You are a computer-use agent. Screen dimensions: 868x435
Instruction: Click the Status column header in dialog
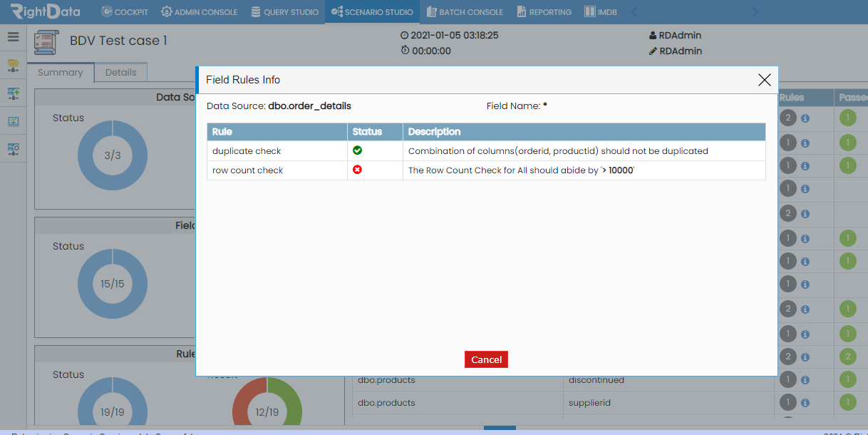(x=375, y=132)
